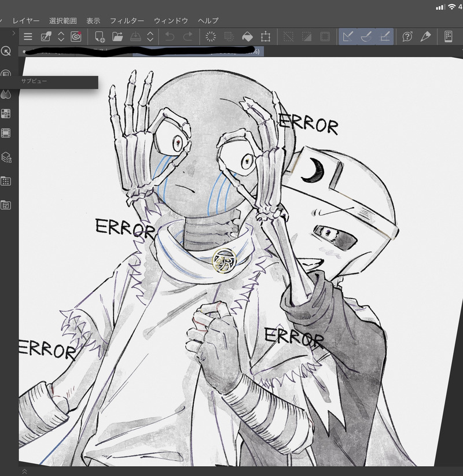Tap the cellular signal bars icon

(x=440, y=8)
